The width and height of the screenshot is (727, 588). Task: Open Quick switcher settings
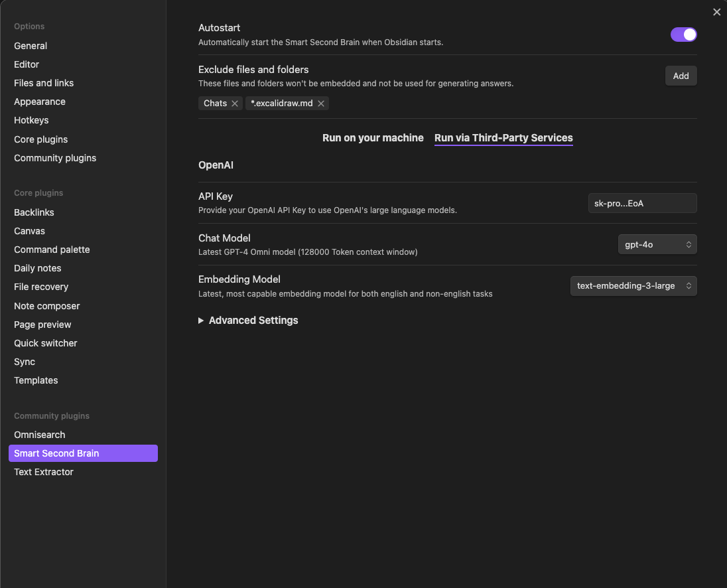point(45,343)
